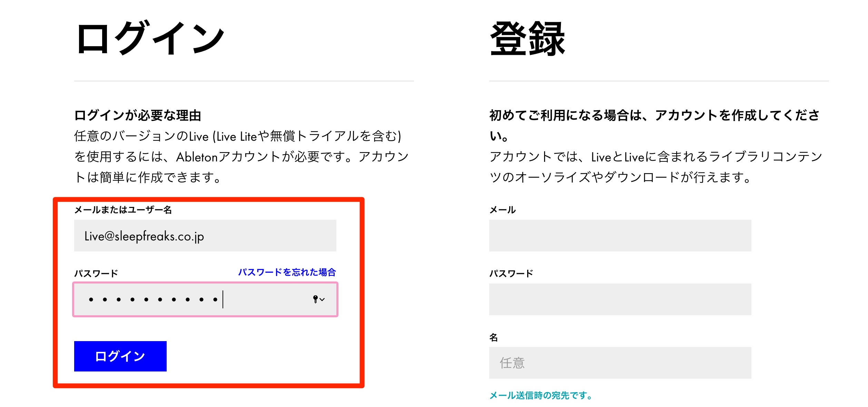868x407 pixels.
Task: Click the large 登録 heading
Action: 527,38
